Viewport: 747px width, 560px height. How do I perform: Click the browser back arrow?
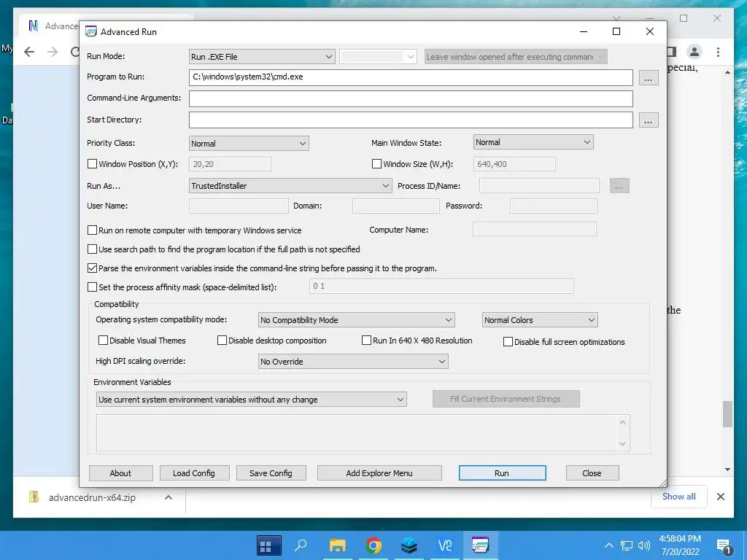tap(29, 52)
